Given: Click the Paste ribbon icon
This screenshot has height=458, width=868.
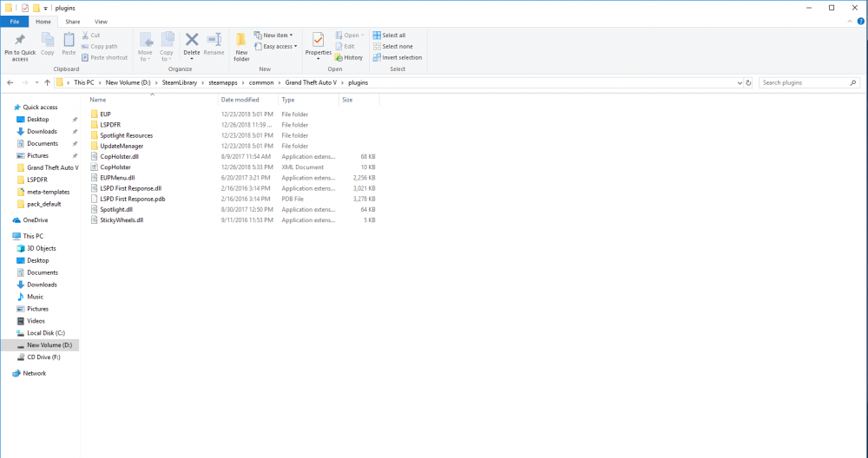Looking at the screenshot, I should pos(69,40).
